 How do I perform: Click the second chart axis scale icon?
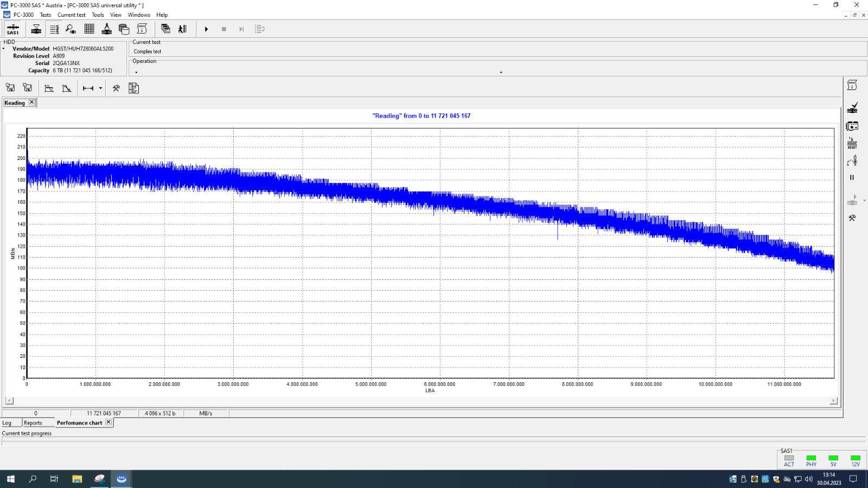pos(67,88)
